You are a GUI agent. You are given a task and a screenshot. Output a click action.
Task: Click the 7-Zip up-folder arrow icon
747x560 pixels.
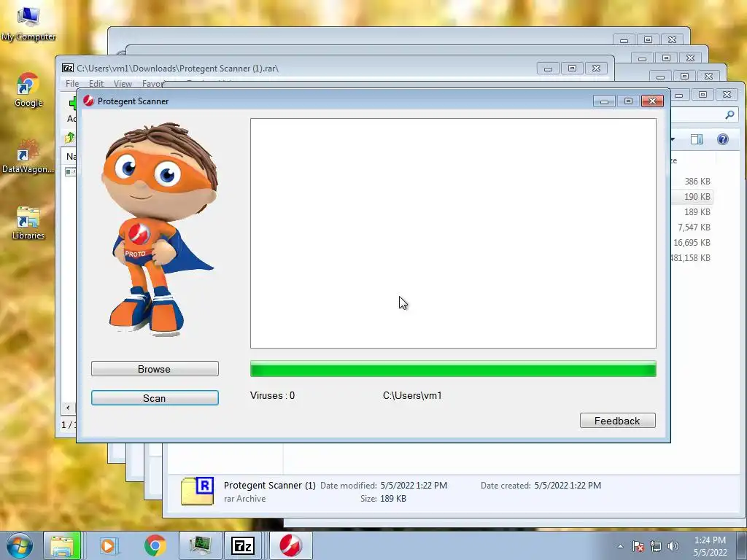(69, 138)
